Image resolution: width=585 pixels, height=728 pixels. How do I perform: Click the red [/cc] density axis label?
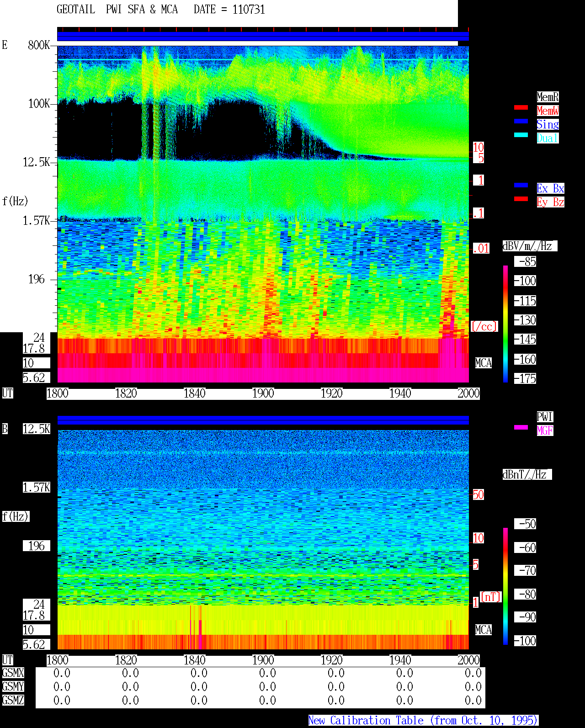[484, 327]
